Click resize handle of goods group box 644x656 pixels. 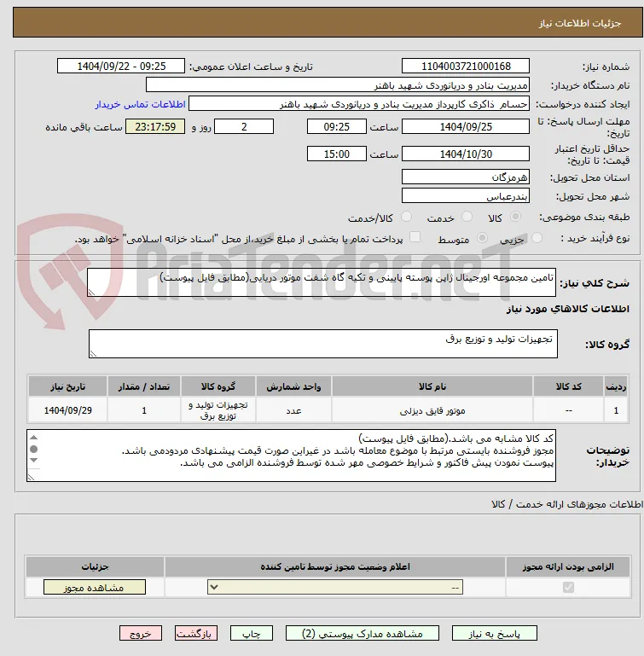pyautogui.click(x=93, y=353)
